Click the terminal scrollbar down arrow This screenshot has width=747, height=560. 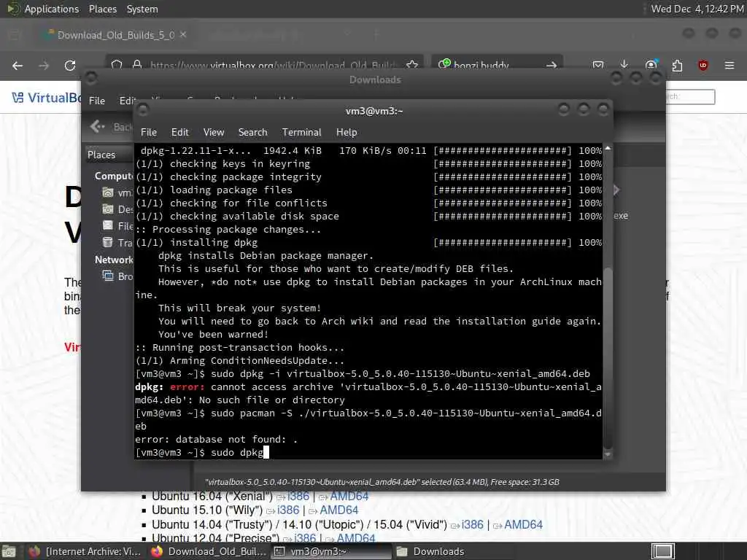[608, 455]
